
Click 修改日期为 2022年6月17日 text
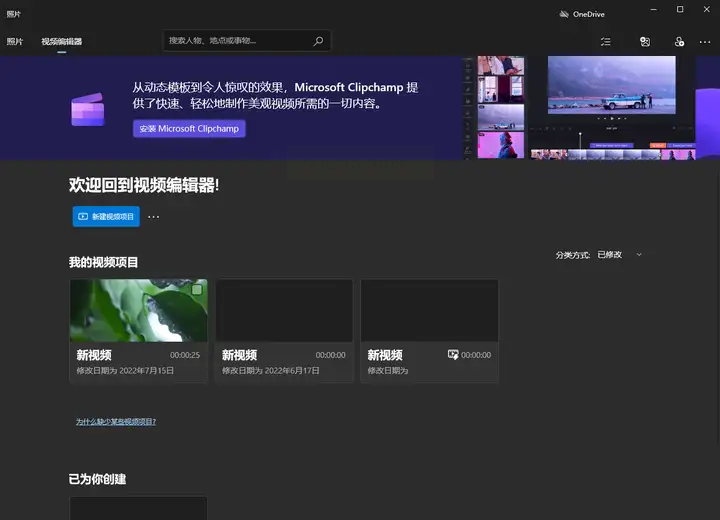pos(270,370)
